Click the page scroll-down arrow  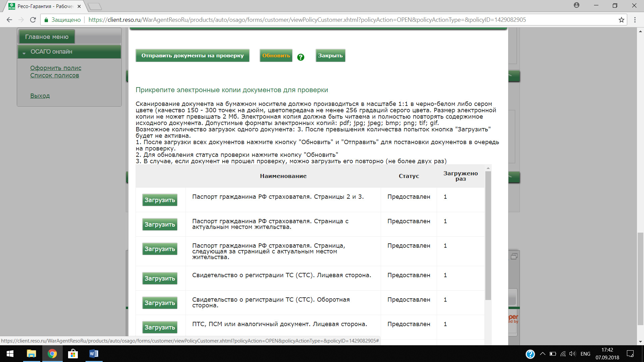[640, 342]
